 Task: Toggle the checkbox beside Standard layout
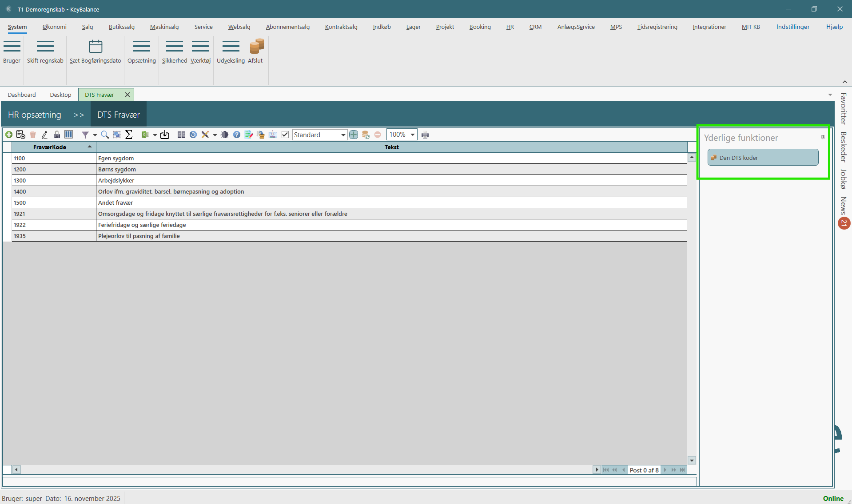coord(285,135)
